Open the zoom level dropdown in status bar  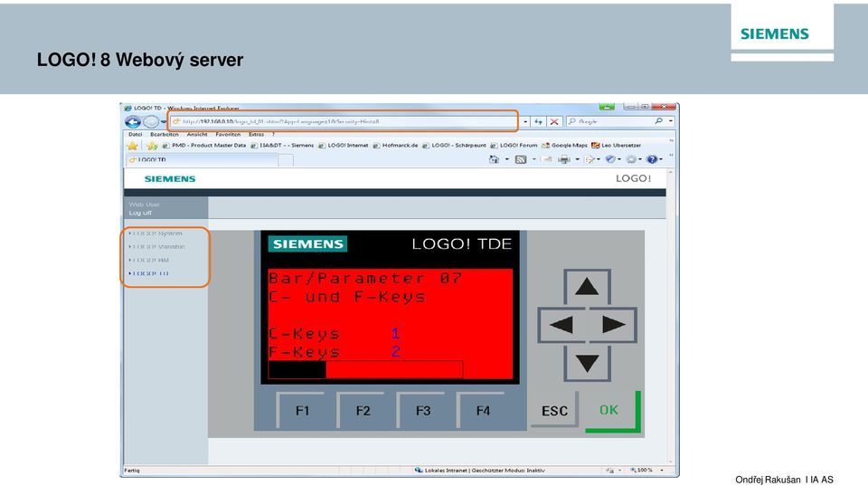662,470
